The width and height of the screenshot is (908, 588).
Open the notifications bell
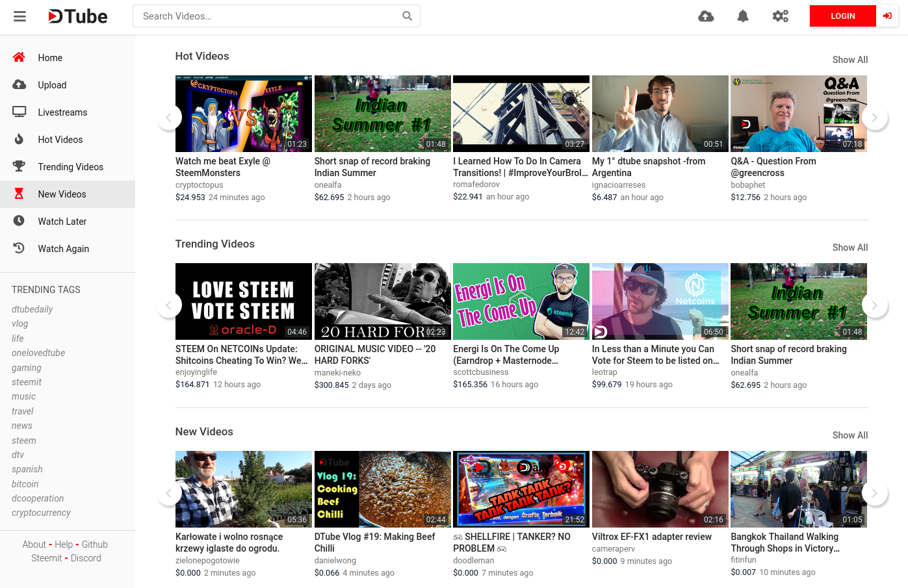pos(743,16)
